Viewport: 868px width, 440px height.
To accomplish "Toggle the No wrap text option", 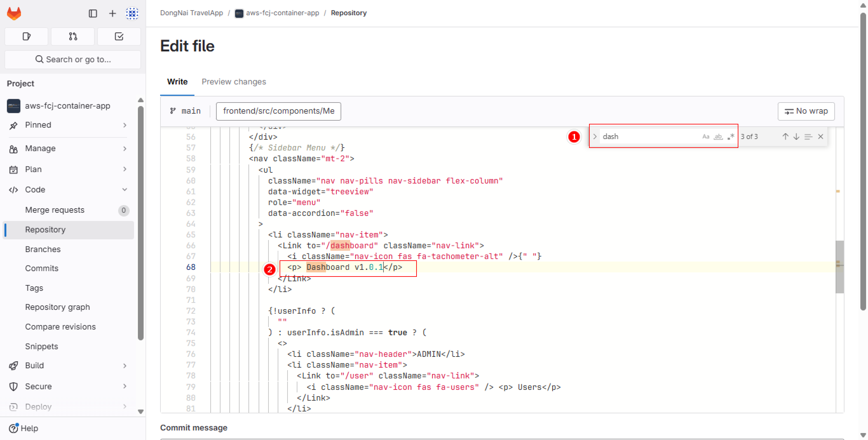I will [x=806, y=111].
